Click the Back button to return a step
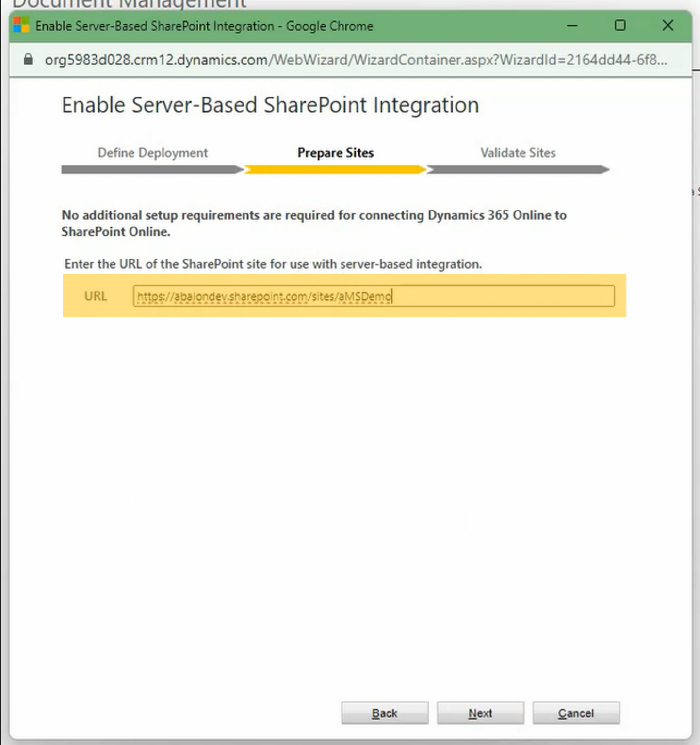700x745 pixels. [385, 713]
